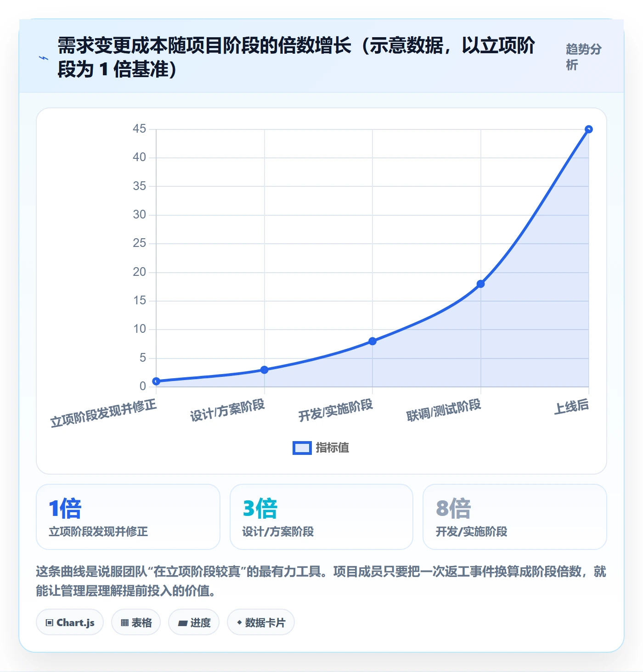643x672 pixels.
Task: Click the diamond icon in the 数据卡片 chip
Action: (x=239, y=623)
